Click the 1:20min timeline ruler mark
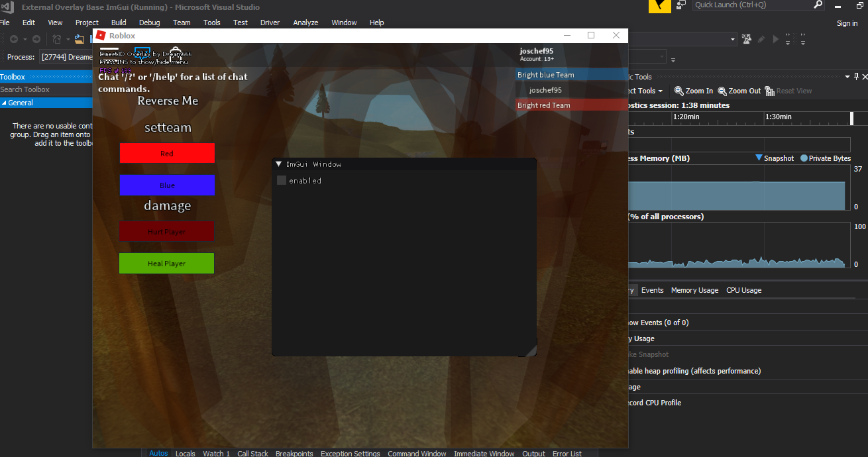The height and width of the screenshot is (457, 868). (685, 117)
